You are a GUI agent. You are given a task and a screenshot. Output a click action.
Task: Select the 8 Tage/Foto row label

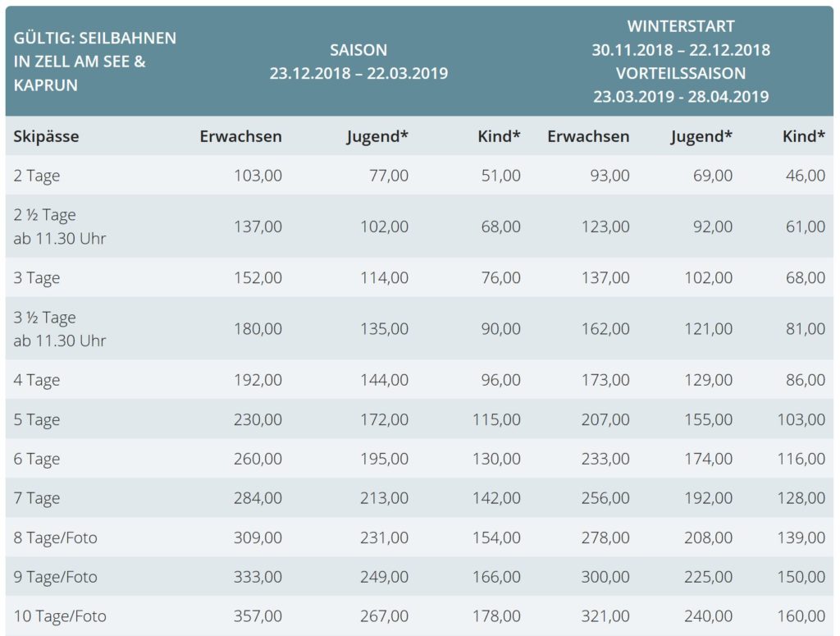coord(55,538)
